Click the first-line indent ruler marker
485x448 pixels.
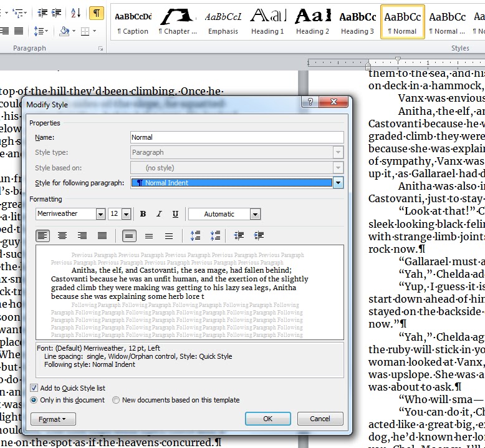(398, 59)
